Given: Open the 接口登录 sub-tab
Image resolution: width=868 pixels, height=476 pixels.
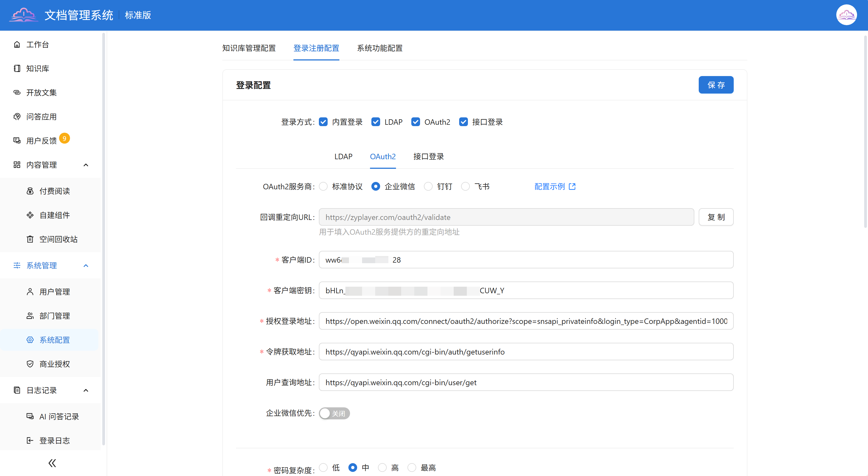Looking at the screenshot, I should pyautogui.click(x=428, y=156).
